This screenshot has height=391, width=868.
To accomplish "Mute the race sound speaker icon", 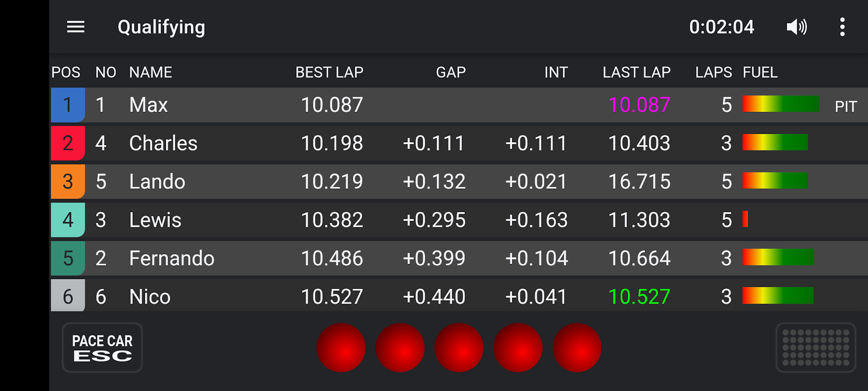I will pos(797,27).
